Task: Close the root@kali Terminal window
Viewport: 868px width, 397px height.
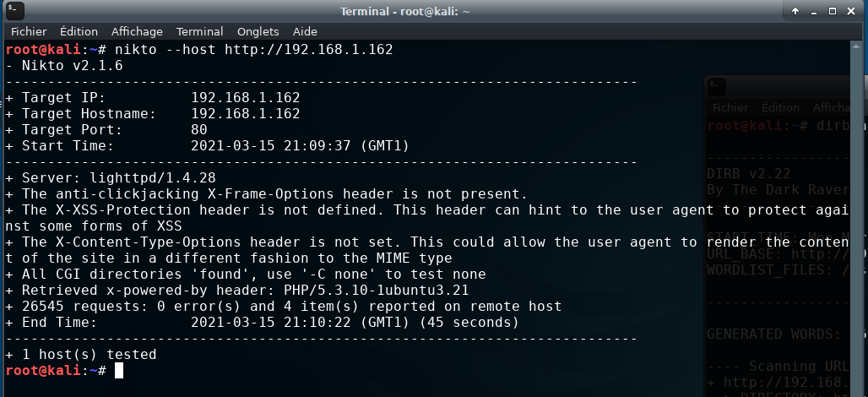Action: (x=851, y=11)
